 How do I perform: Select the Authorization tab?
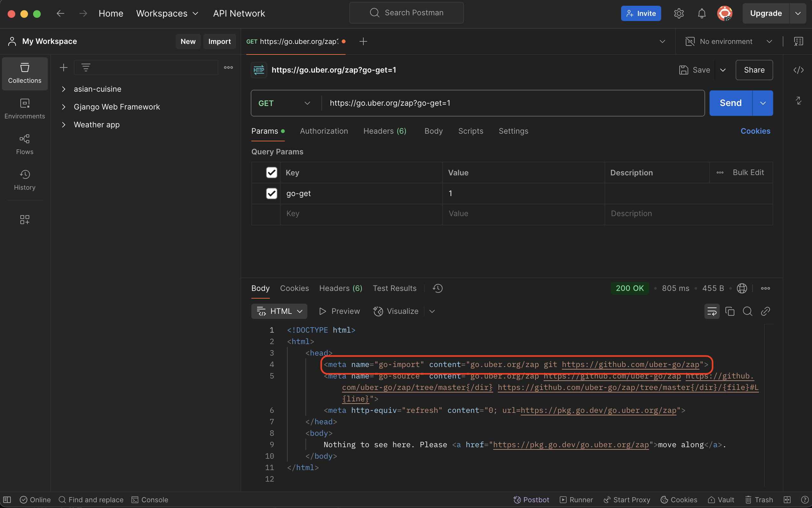click(x=324, y=131)
